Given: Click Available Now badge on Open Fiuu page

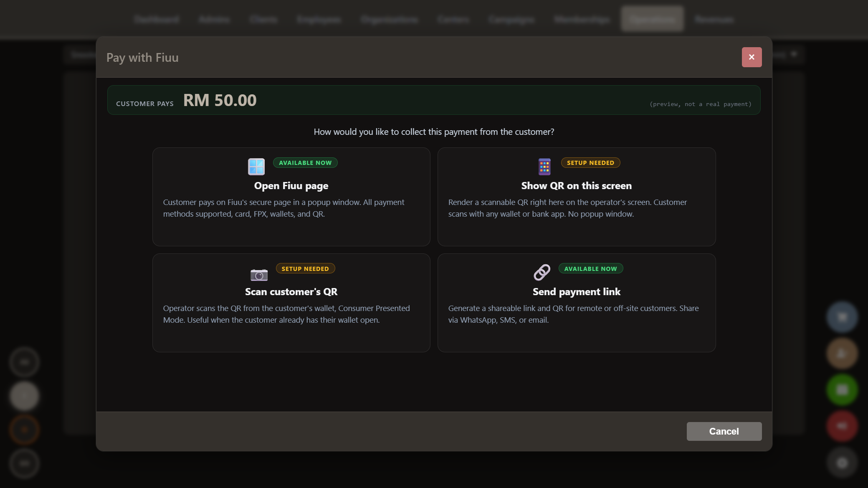Looking at the screenshot, I should point(305,163).
